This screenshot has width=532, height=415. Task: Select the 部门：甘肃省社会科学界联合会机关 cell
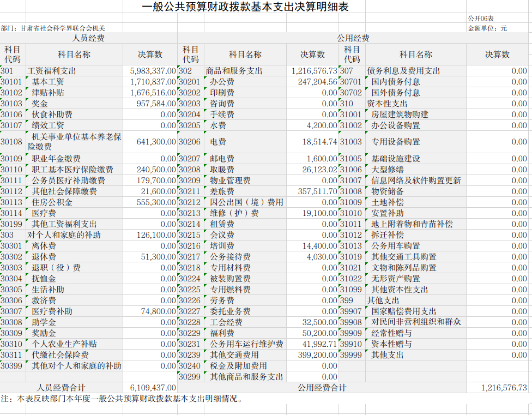pos(53,28)
